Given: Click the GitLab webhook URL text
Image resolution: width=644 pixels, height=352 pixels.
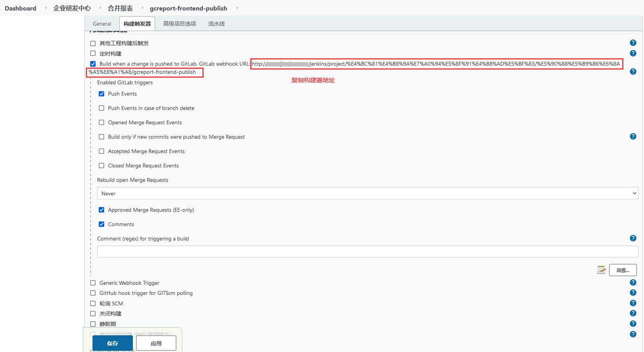Looking at the screenshot, I should [436, 64].
